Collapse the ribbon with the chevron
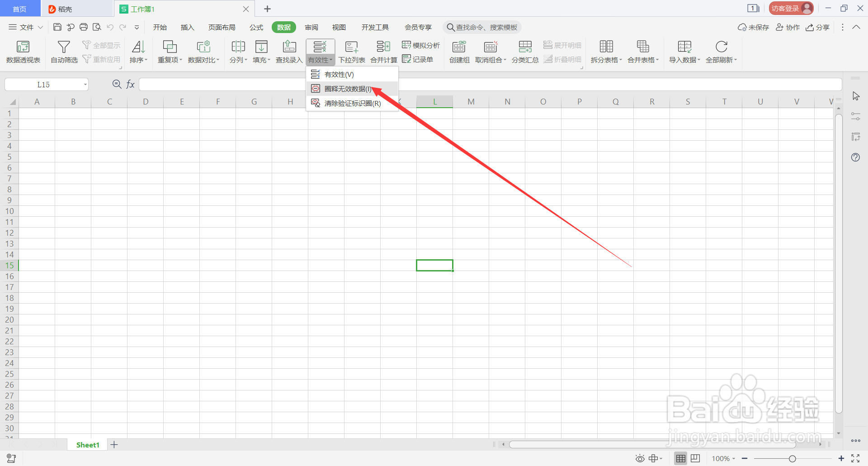 pyautogui.click(x=856, y=27)
